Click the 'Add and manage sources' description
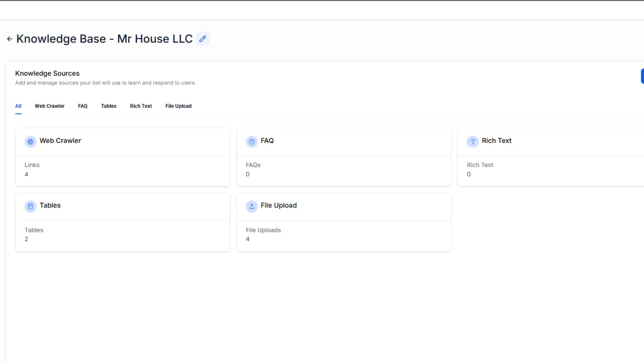The image size is (644, 362). 106,83
